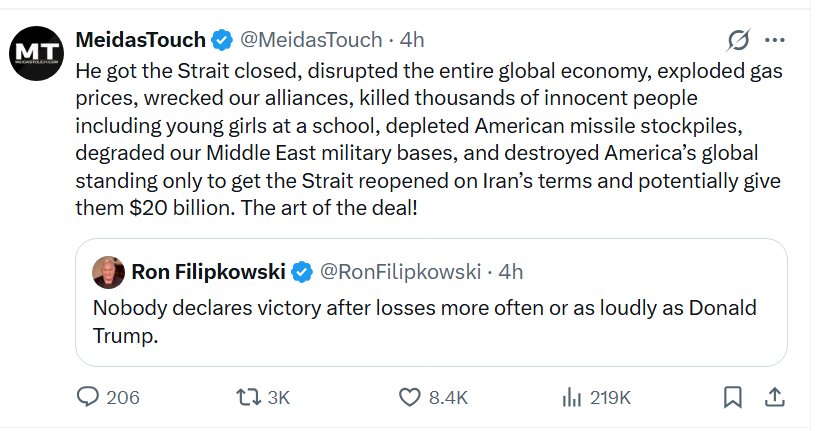Click the @RonFilipkowski handle
This screenshot has width=840, height=431.
tap(401, 271)
